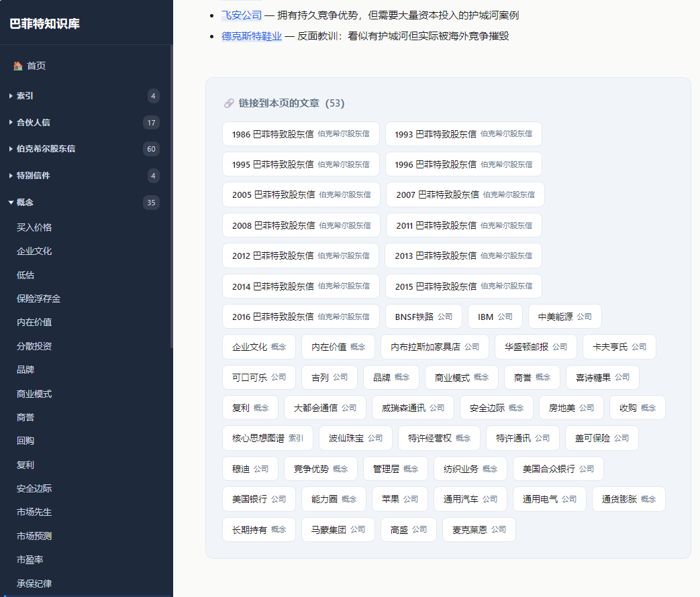Open the 2013 巴菲特致股东信 backlink
This screenshot has width=700, height=597.
coord(463,256)
